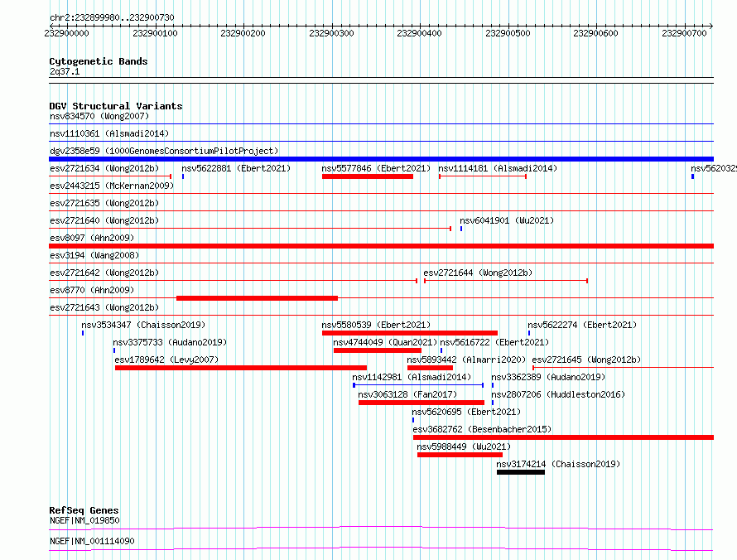Select dgv2358e59 1000GenomesConsortiumPilotProject label
737x560 pixels.
(164, 151)
